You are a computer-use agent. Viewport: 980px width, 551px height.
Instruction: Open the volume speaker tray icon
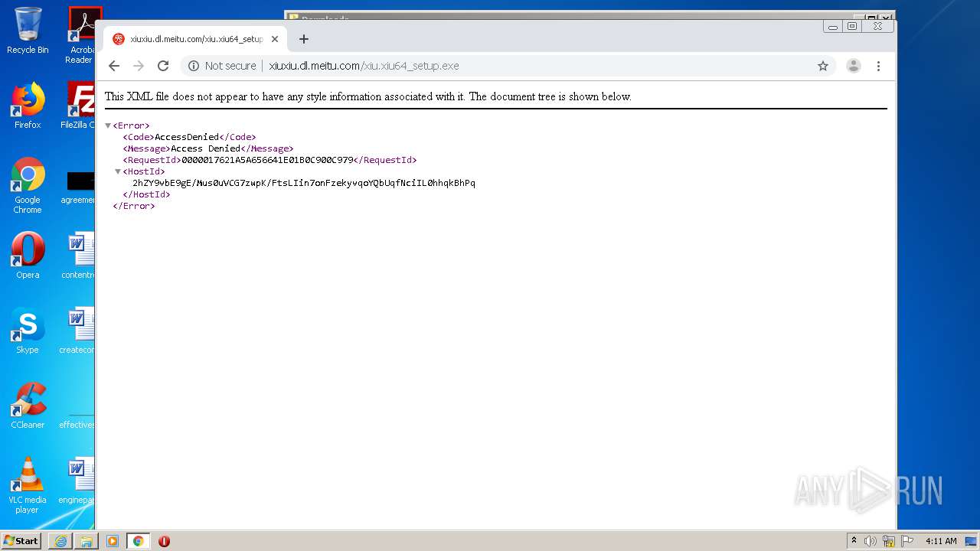(871, 541)
